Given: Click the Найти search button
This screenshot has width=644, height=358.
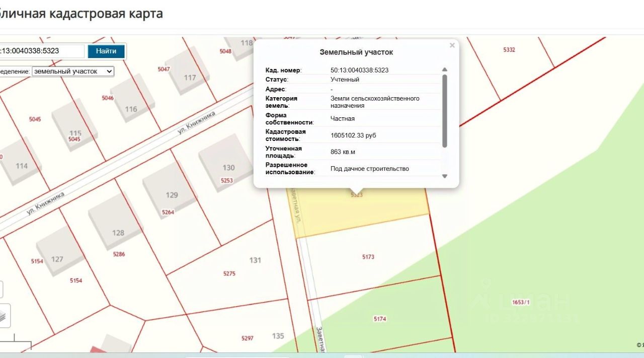Looking at the screenshot, I should pos(106,51).
